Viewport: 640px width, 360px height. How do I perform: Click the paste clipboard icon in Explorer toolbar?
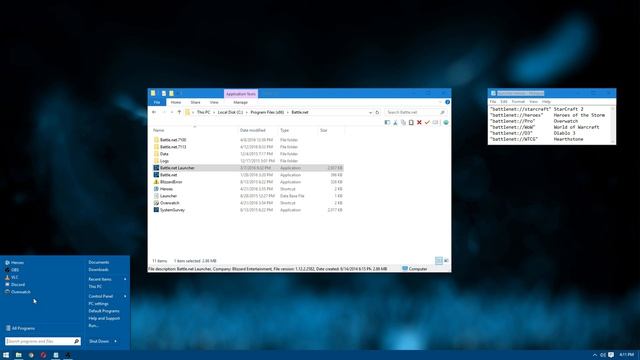411,122
